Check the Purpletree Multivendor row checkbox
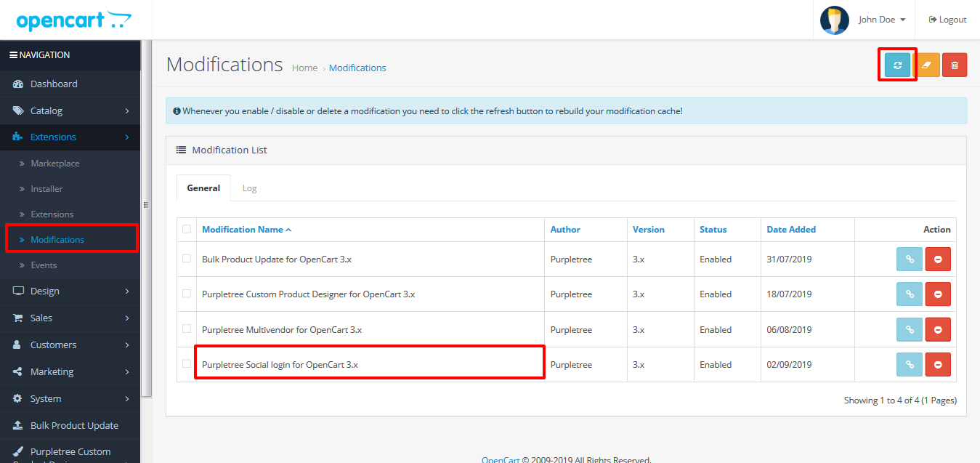 (187, 329)
